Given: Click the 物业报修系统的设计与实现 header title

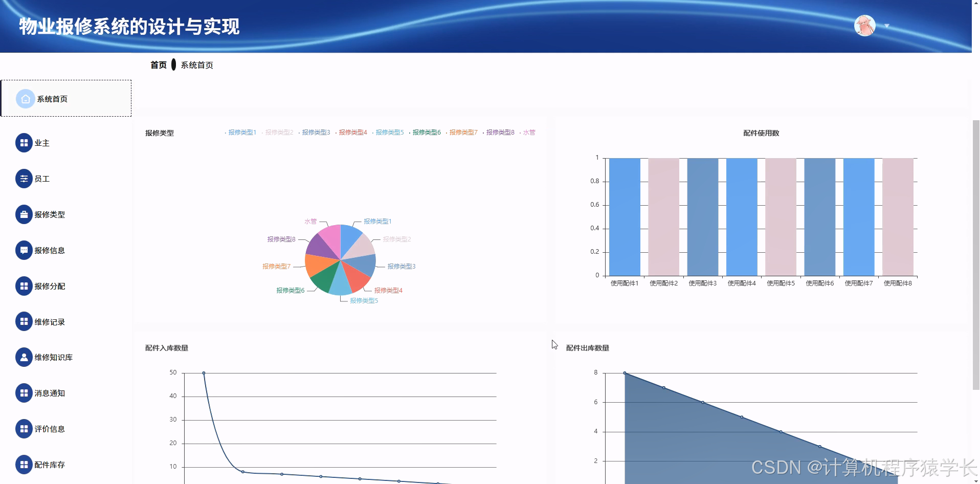Looking at the screenshot, I should pos(129,27).
